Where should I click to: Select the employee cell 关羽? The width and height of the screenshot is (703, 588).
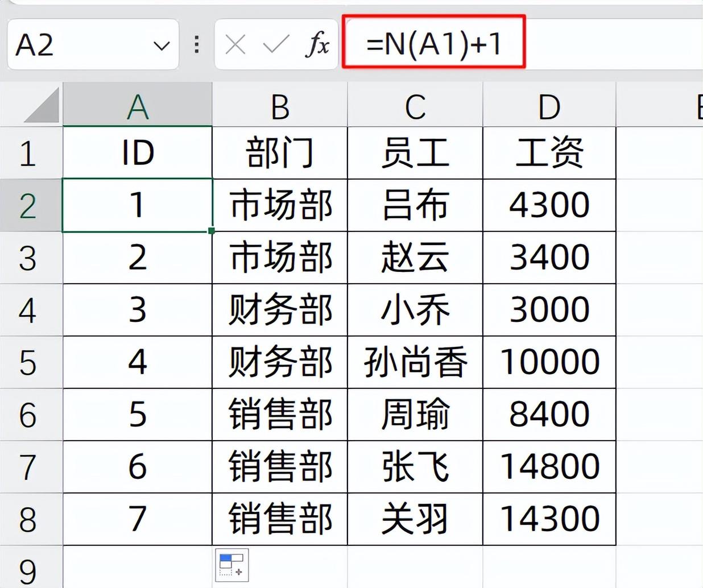tap(415, 519)
